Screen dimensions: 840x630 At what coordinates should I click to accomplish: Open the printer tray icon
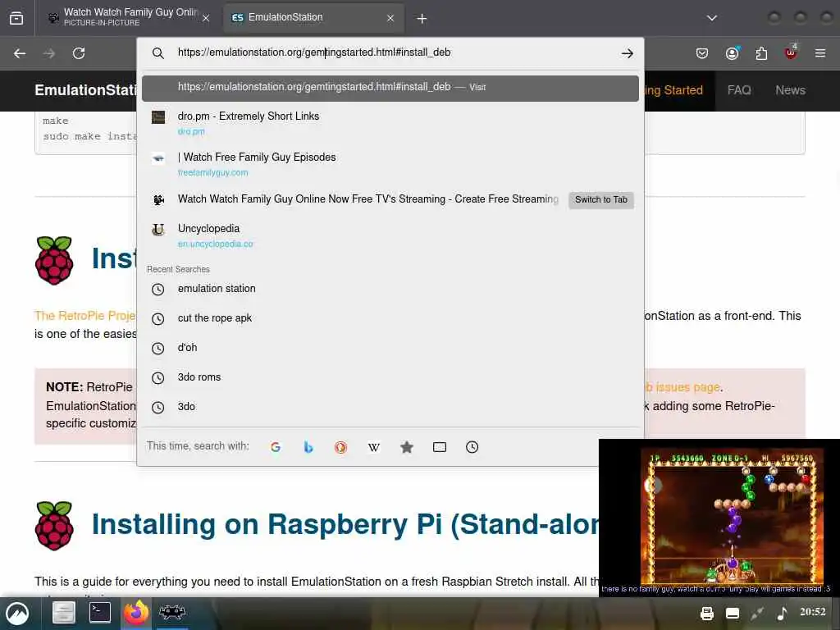[x=706, y=614]
